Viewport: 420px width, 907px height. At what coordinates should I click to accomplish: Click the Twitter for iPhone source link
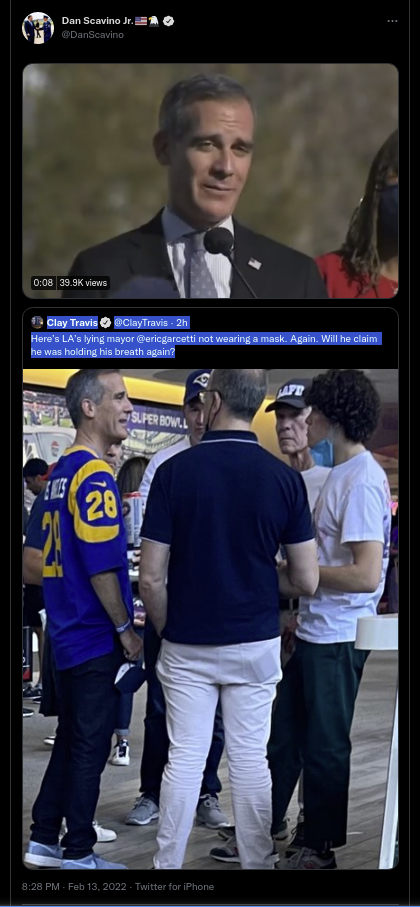[x=180, y=886]
